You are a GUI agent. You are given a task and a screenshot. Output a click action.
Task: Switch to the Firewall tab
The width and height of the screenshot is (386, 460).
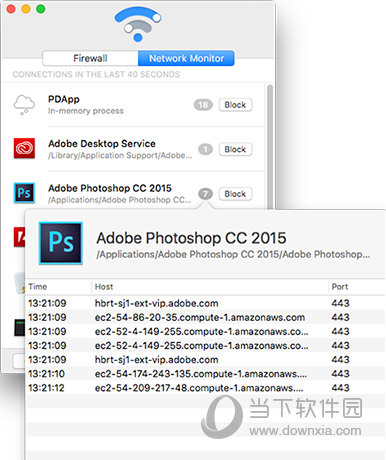click(90, 58)
